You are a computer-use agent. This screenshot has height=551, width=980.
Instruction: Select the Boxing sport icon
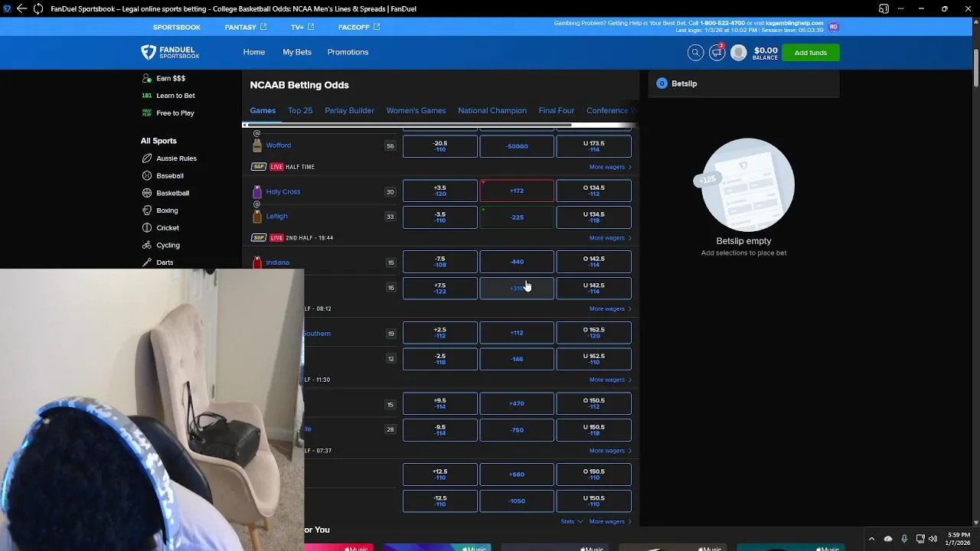click(x=147, y=210)
